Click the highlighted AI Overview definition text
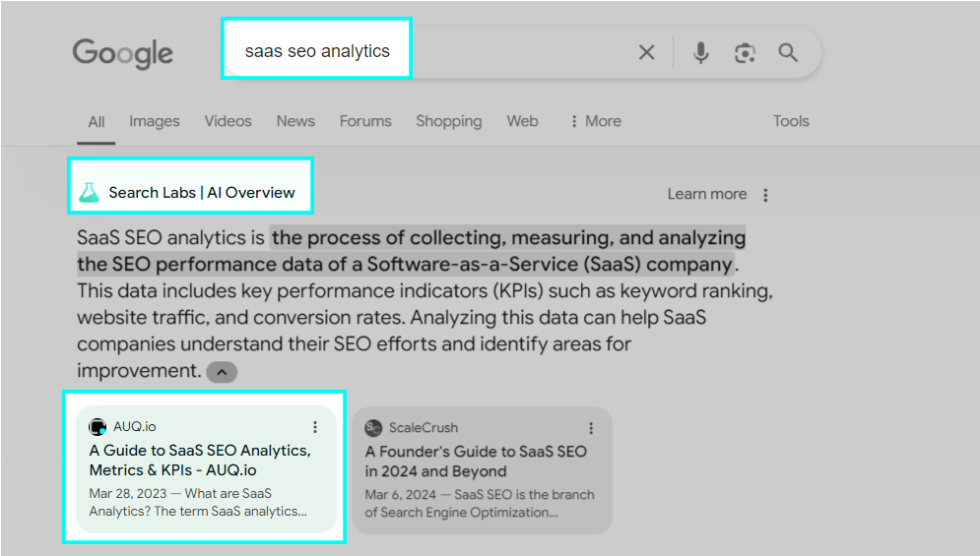Screen dimensions: 980x556 point(412,251)
